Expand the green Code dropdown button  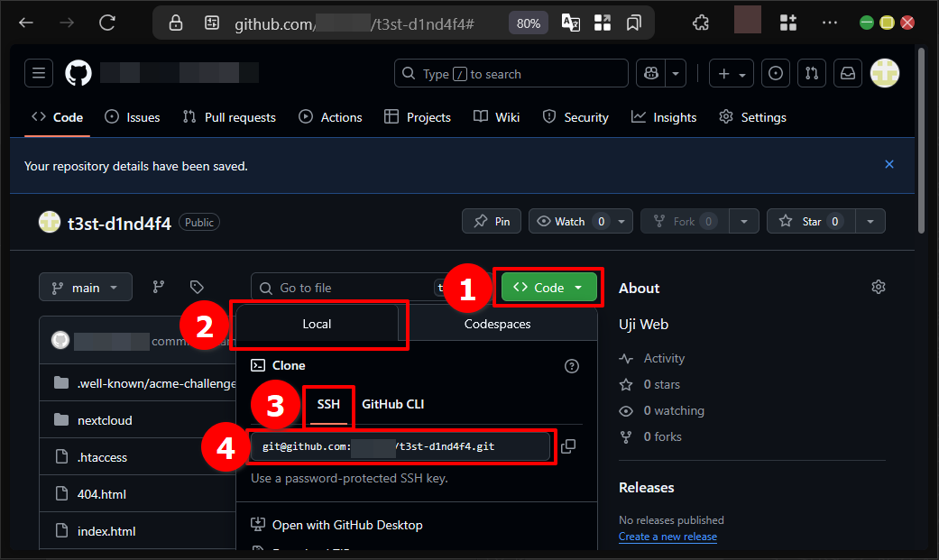(548, 288)
